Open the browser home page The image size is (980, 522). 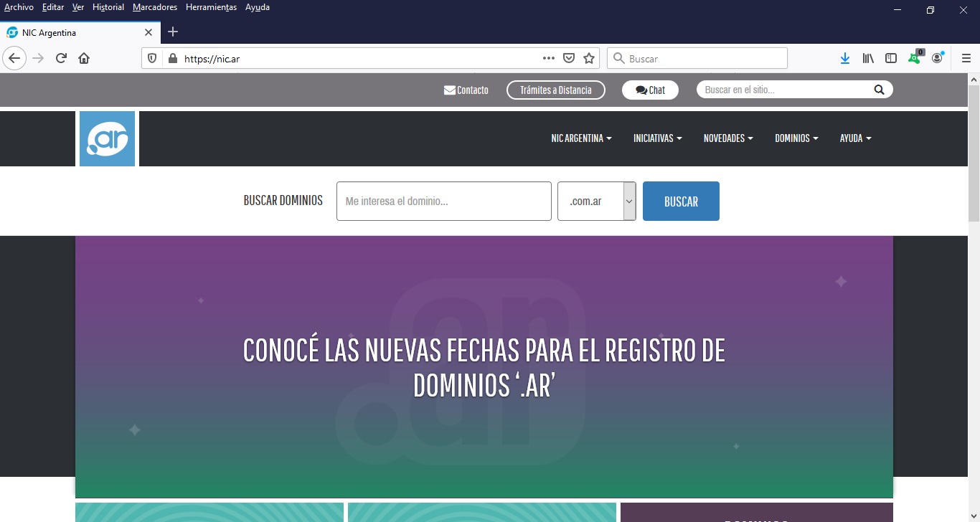pos(84,58)
